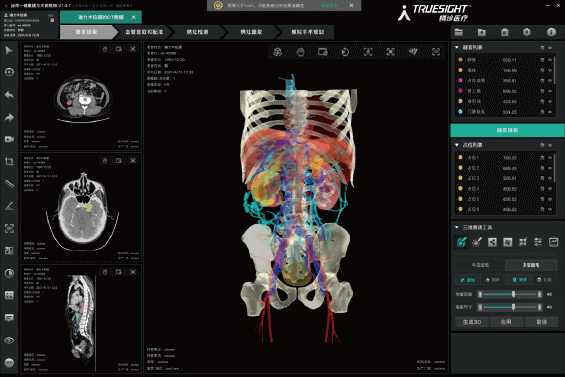565x377 pixels.
Task: Toggle eye icon for lesion 占位1
Action: point(550,158)
